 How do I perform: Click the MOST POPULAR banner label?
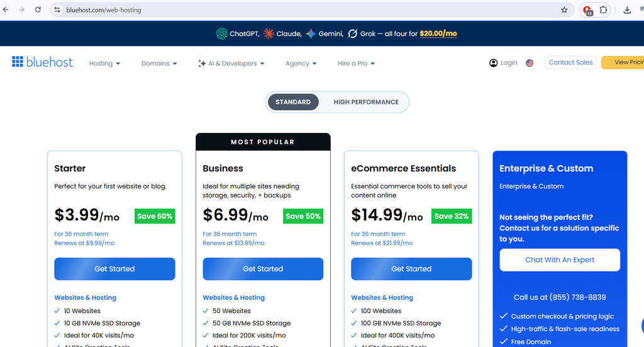(263, 142)
